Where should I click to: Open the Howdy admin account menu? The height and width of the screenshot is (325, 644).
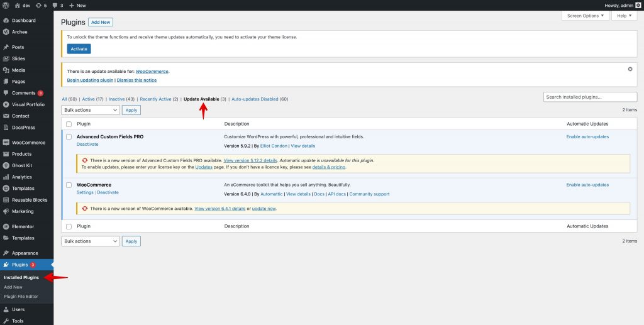(x=622, y=5)
